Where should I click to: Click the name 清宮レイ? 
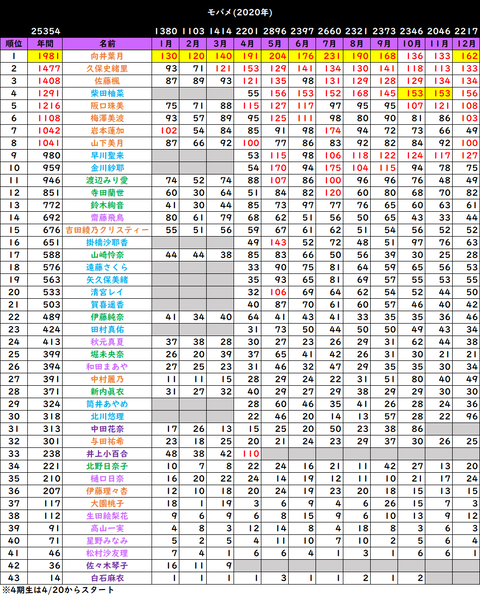tap(107, 292)
